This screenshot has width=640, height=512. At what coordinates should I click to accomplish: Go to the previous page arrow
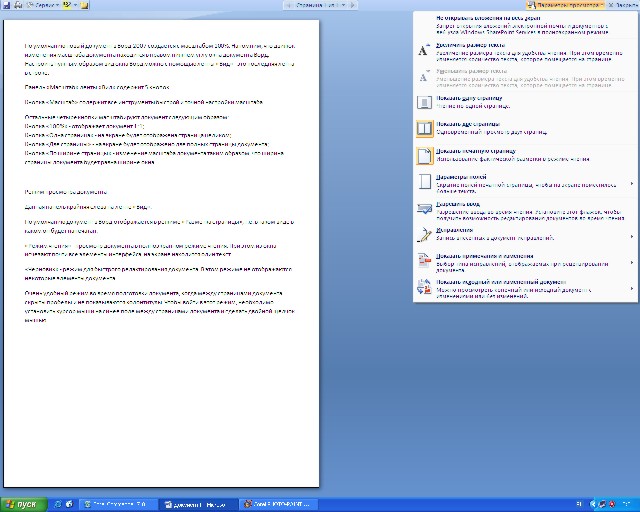pyautogui.click(x=291, y=5)
